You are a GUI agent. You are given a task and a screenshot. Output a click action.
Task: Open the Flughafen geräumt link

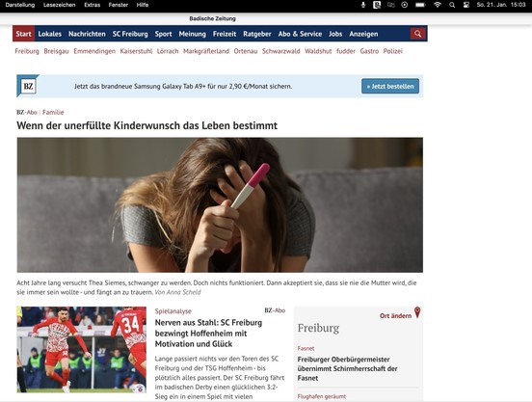(x=322, y=396)
